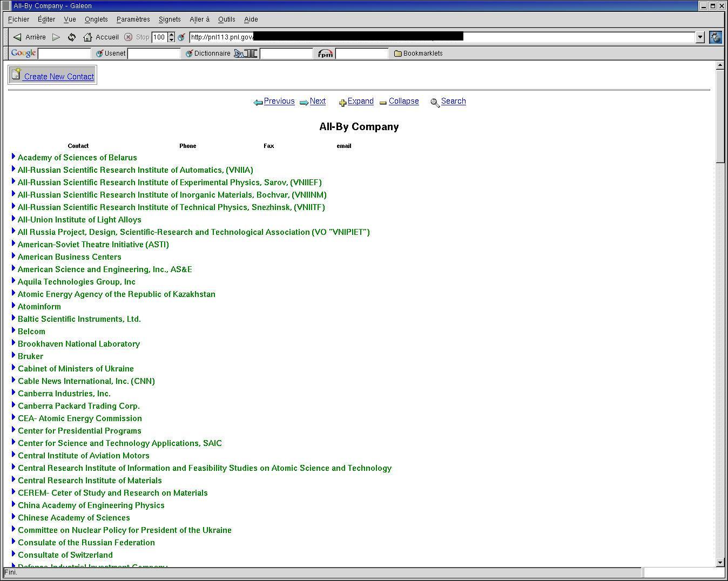Click the Usenet search bookmark icon
The image size is (728, 581).
tap(99, 53)
